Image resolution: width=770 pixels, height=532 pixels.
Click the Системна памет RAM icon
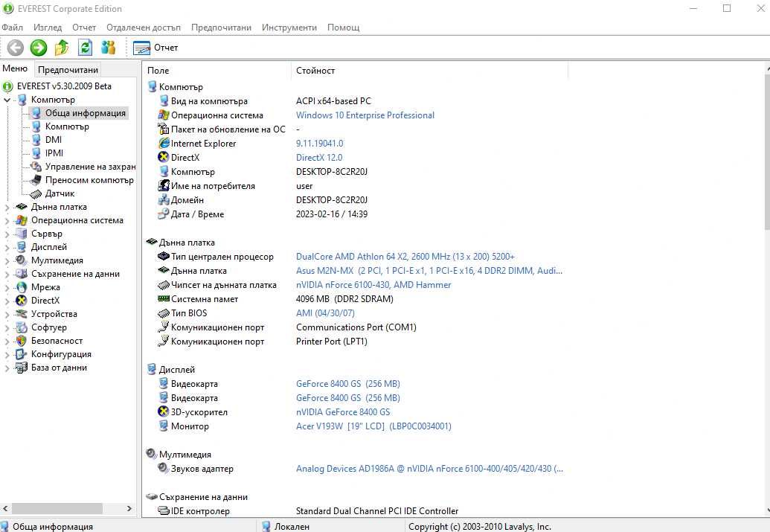coord(164,298)
